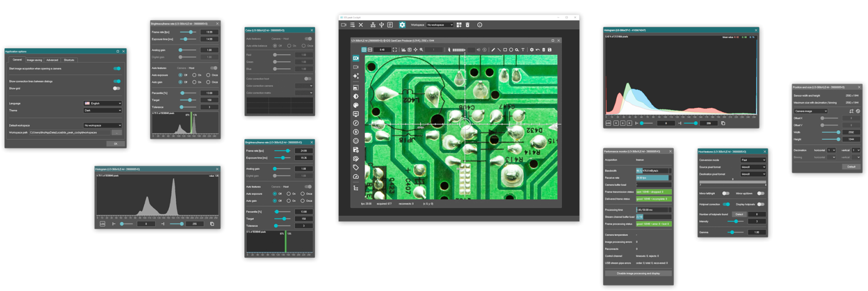Click the undo arrow in camera view toolbar
Screen dimensions: 868x291
click(x=537, y=50)
